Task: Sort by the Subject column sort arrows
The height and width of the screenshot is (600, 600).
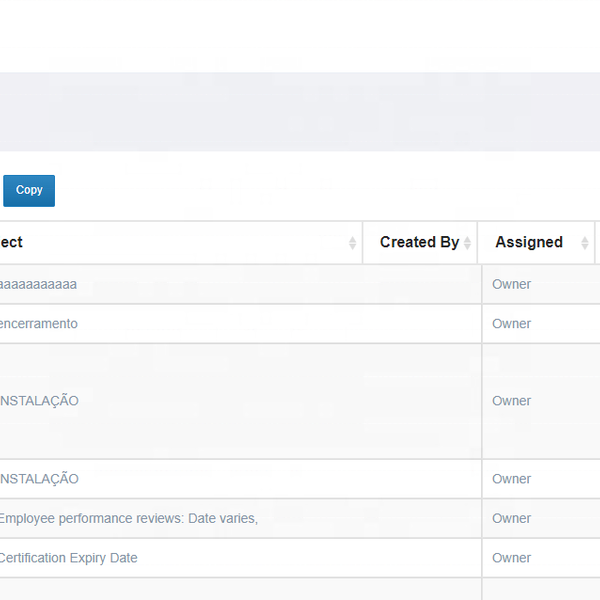Action: (352, 243)
